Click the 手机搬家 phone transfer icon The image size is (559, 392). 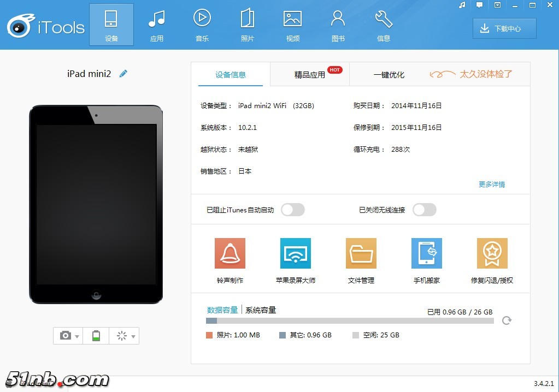426,254
